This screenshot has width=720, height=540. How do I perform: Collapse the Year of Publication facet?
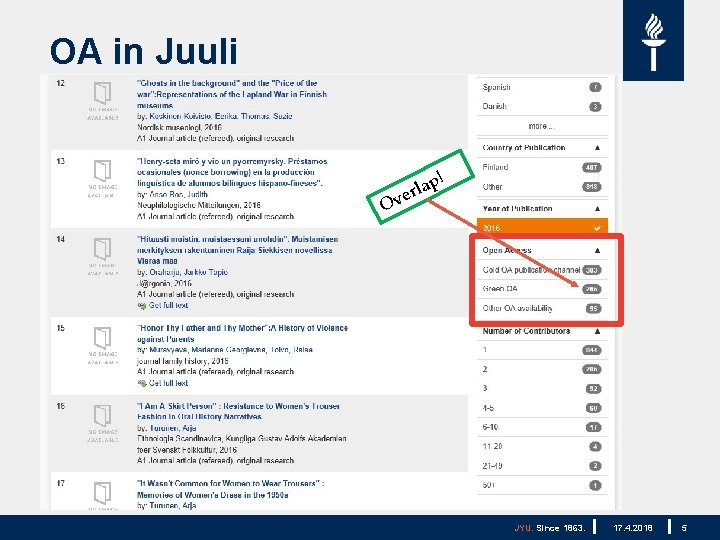(x=597, y=208)
